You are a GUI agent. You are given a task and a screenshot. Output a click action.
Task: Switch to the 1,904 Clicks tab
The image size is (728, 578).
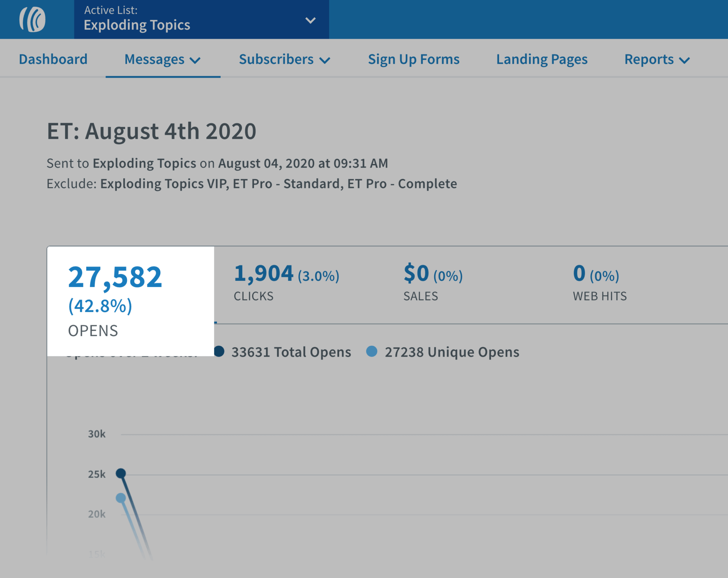(x=286, y=282)
